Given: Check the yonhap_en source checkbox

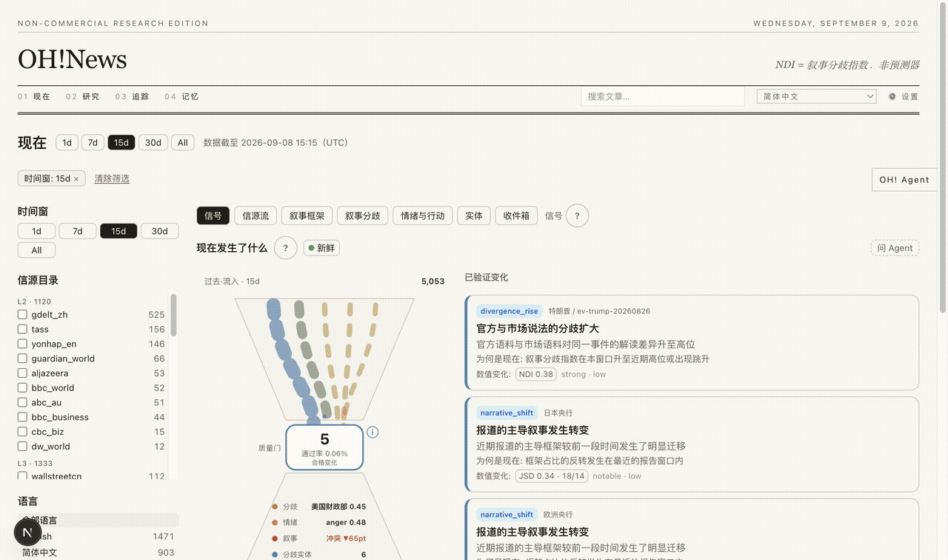Looking at the screenshot, I should click(22, 344).
